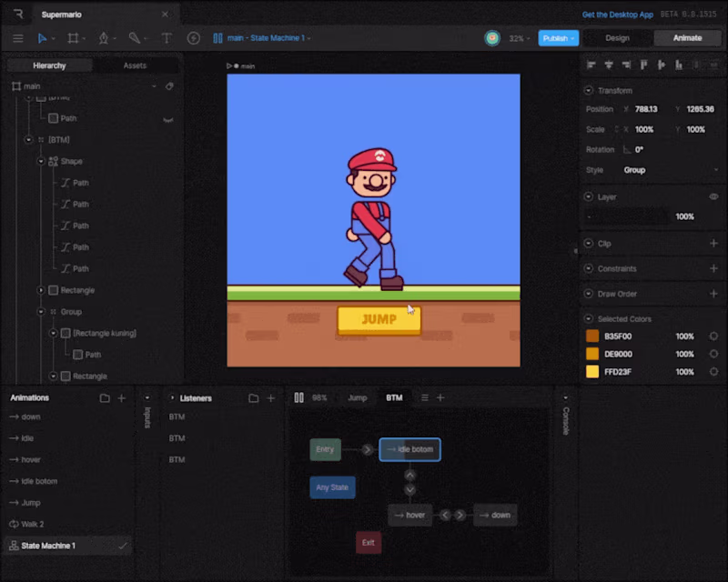The height and width of the screenshot is (582, 728).
Task: Open the zoom percentage dropdown
Action: [x=520, y=38]
